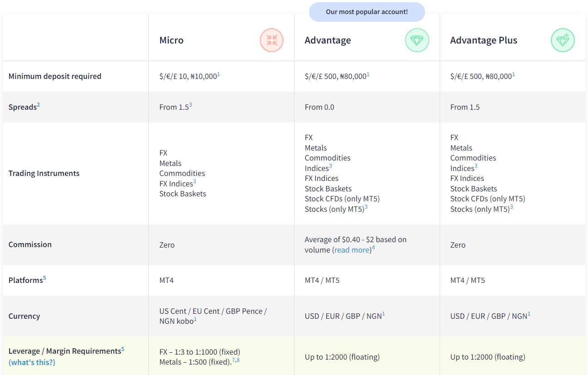Click footnote 2 next to Spreads
Screen dimensions: 588x375
click(x=39, y=105)
